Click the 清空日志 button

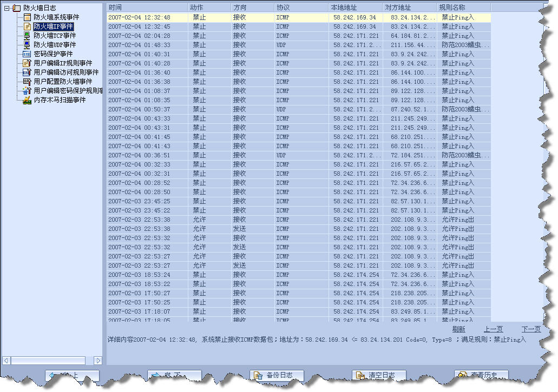pyautogui.click(x=379, y=376)
